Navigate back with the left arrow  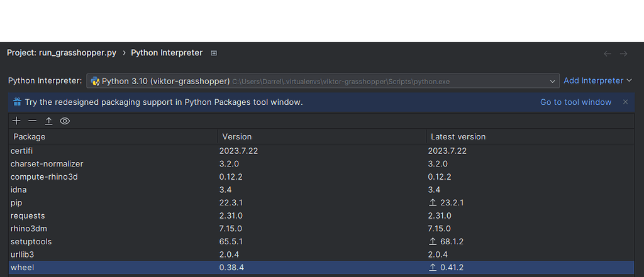(608, 54)
